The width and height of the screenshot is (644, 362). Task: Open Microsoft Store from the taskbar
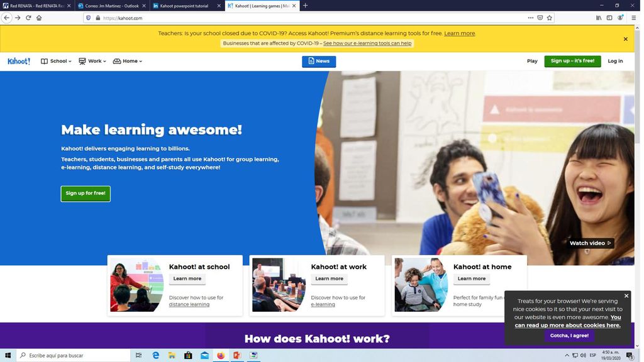tap(188, 355)
